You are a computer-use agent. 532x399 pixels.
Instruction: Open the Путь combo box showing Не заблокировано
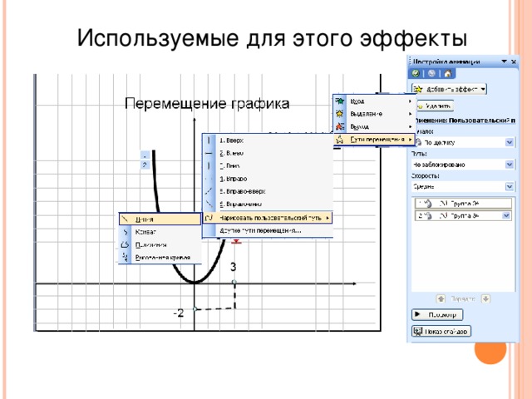click(x=464, y=165)
